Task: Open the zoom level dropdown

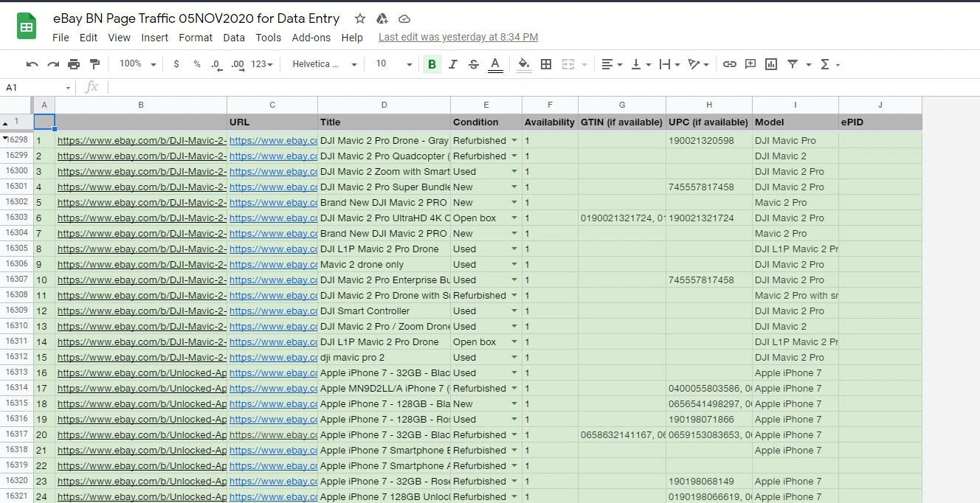Action: [x=137, y=64]
